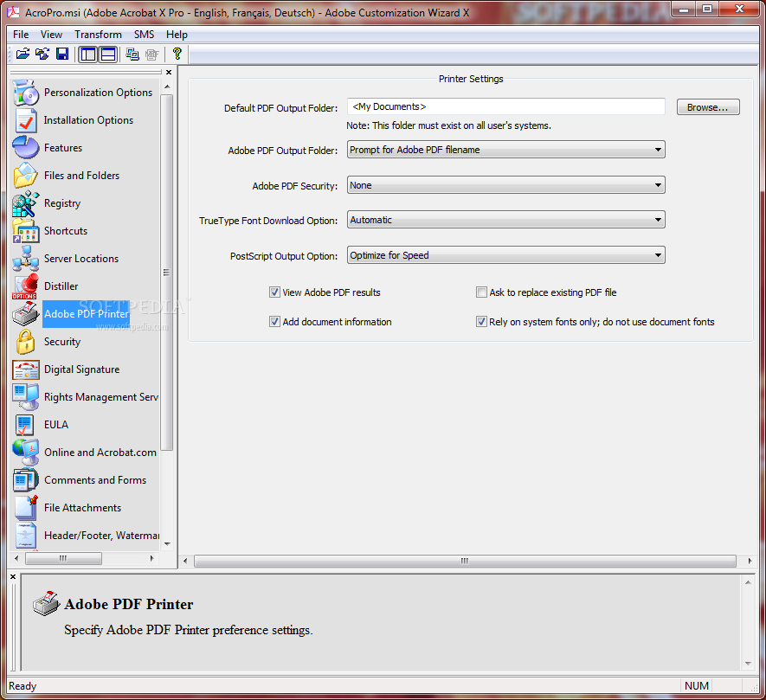
Task: Click the sidebar scroll-up arrow
Action: [x=167, y=87]
